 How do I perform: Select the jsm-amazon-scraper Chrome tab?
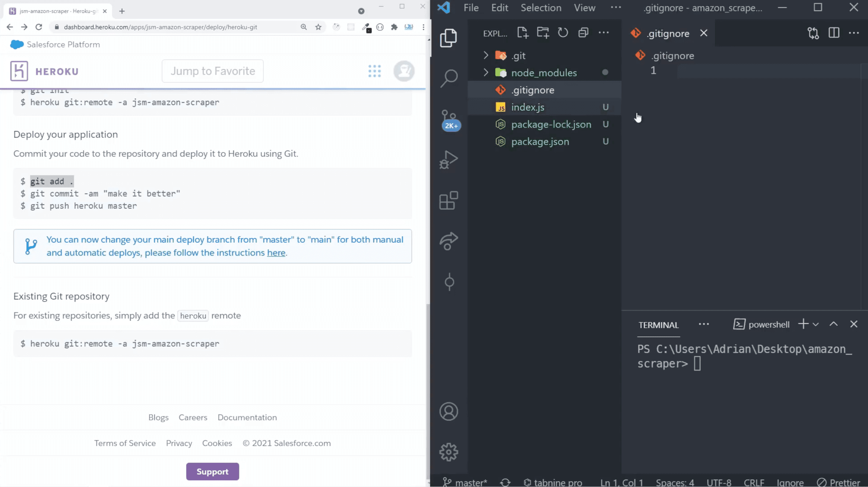click(58, 11)
